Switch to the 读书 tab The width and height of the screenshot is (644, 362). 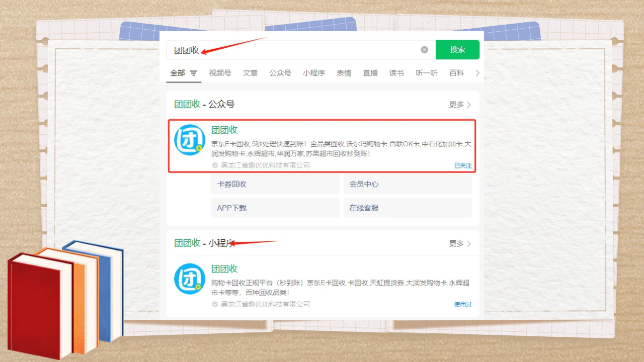(396, 73)
